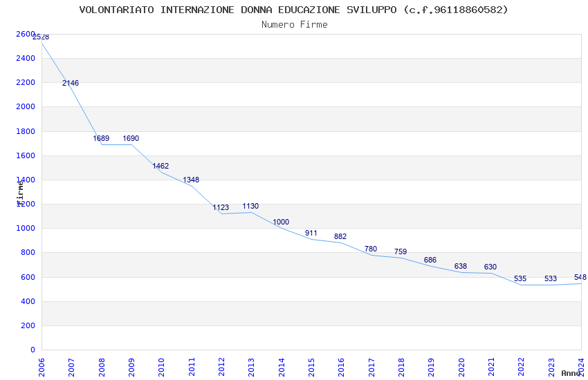
Task: Click x-axis year 2013
Action: 252,368
